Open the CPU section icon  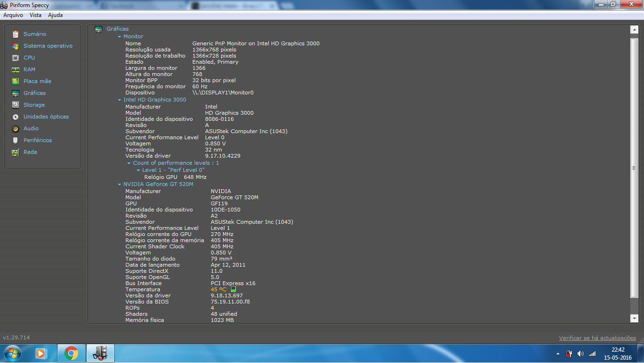pyautogui.click(x=16, y=58)
